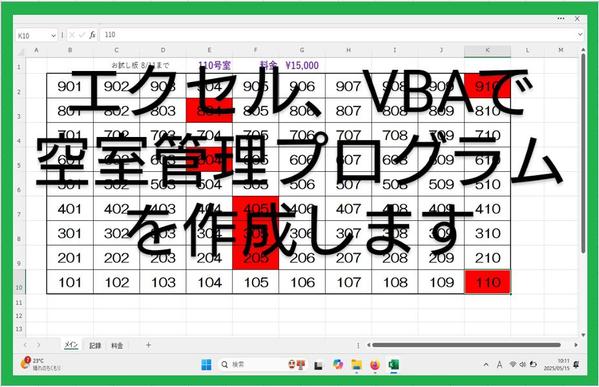Viewport: 599px width, 387px height.
Task: Show hidden tray icons chevron
Action: pyautogui.click(x=486, y=365)
